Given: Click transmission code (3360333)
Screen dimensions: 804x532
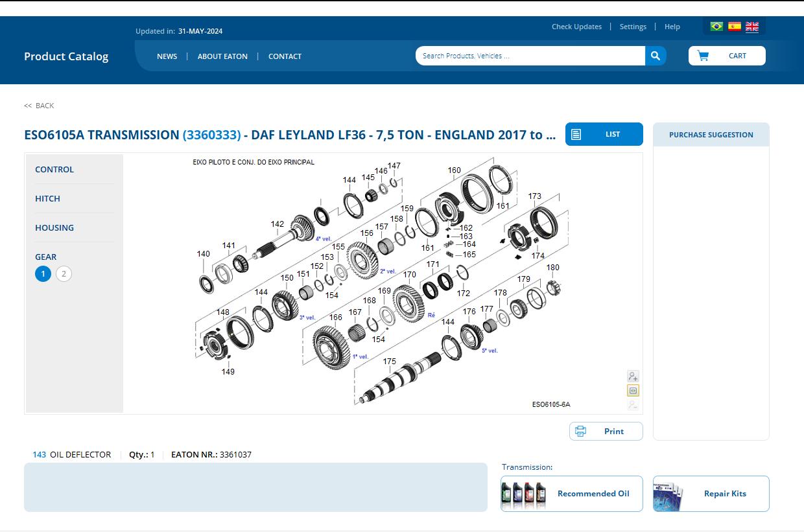Looking at the screenshot, I should click(x=211, y=135).
